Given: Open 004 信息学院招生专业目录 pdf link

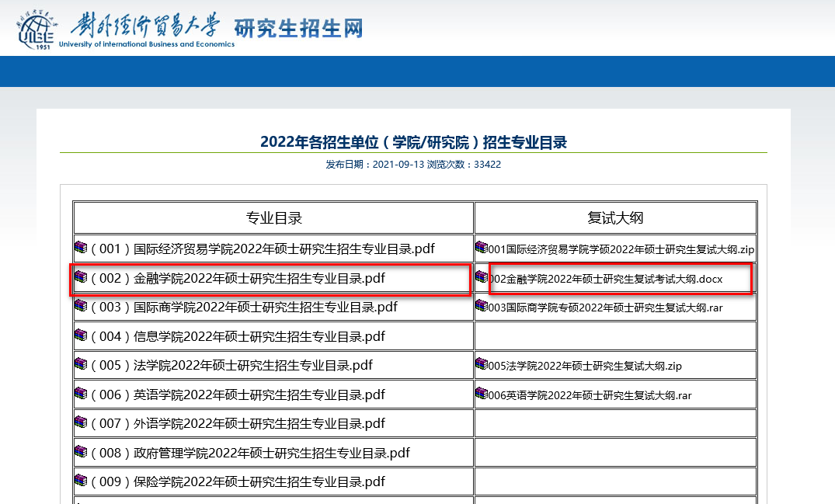Looking at the screenshot, I should (x=238, y=337).
